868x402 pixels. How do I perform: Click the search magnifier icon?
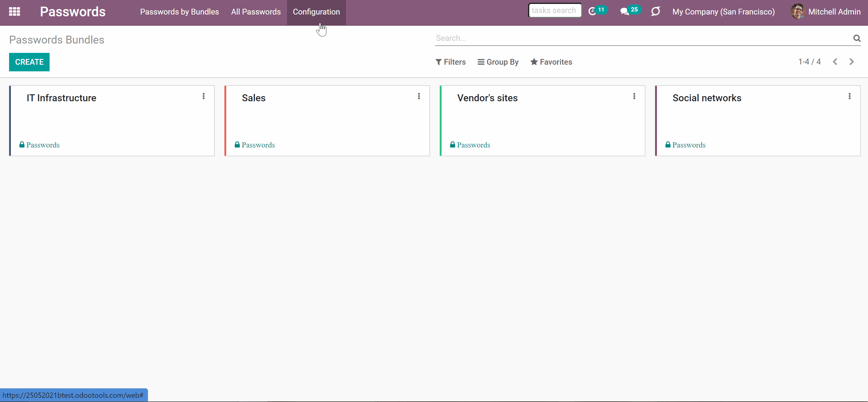point(857,38)
